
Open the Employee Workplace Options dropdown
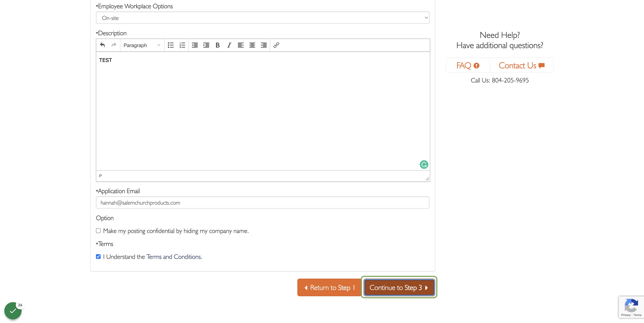tap(263, 18)
